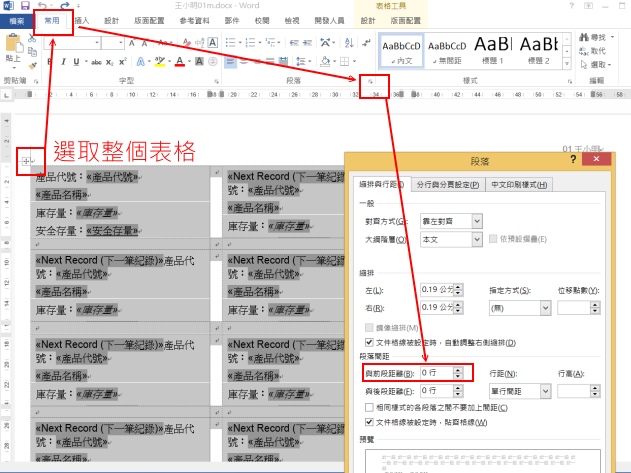Image resolution: width=631 pixels, height=473 pixels.
Task: Toggle snap to grid checkbox
Action: point(369,422)
